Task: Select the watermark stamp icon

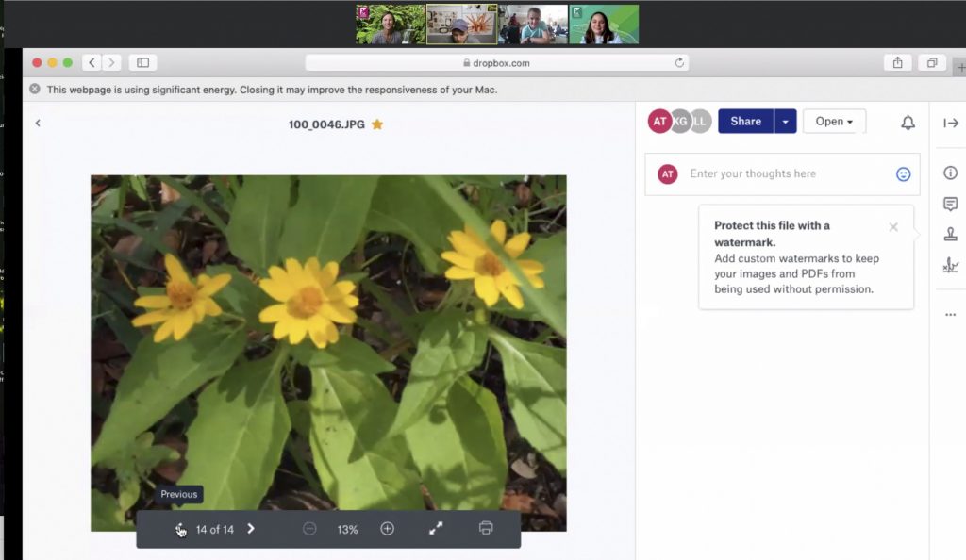Action: (x=950, y=235)
